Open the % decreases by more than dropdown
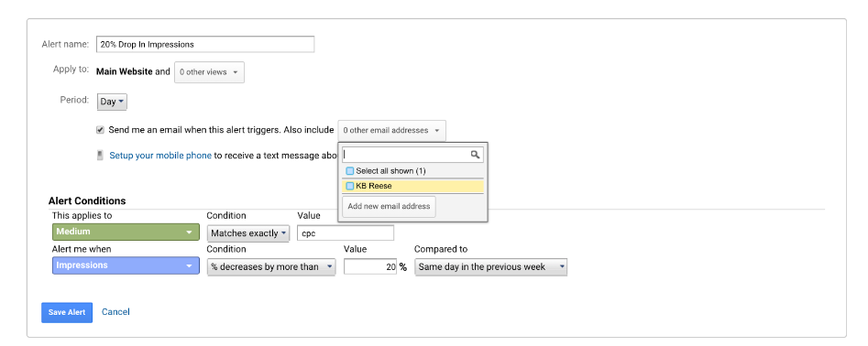The image size is (868, 346). pos(271,267)
